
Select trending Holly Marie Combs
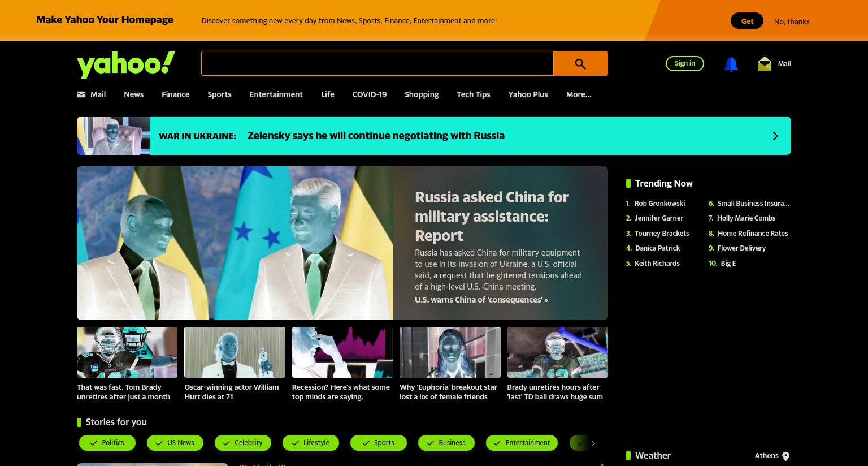tap(746, 218)
